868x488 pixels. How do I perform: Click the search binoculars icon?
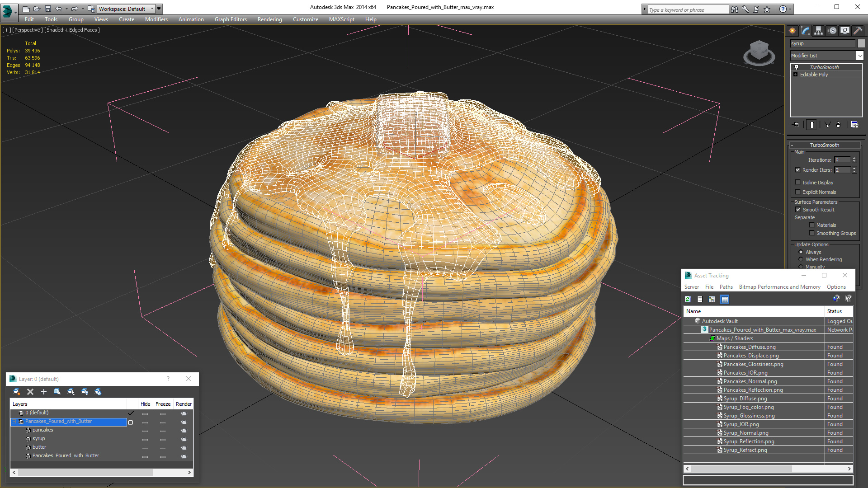735,9
